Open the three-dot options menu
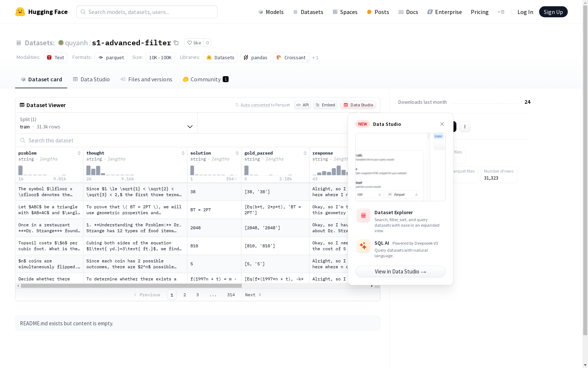 tap(465, 127)
